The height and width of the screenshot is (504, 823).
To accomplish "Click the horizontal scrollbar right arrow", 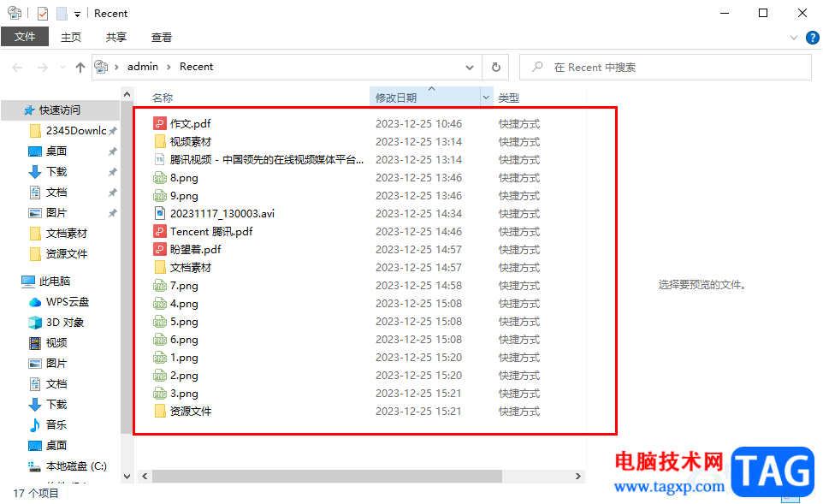I will pos(577,476).
